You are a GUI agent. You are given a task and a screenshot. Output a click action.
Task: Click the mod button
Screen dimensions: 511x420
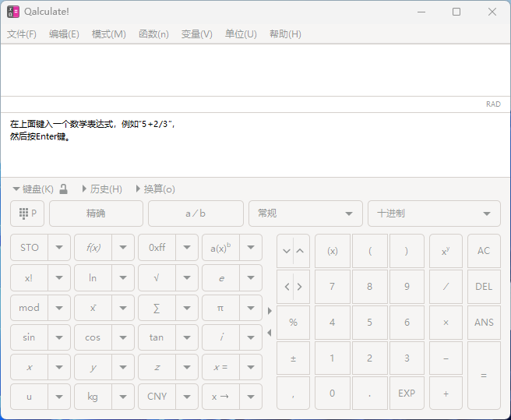click(29, 308)
